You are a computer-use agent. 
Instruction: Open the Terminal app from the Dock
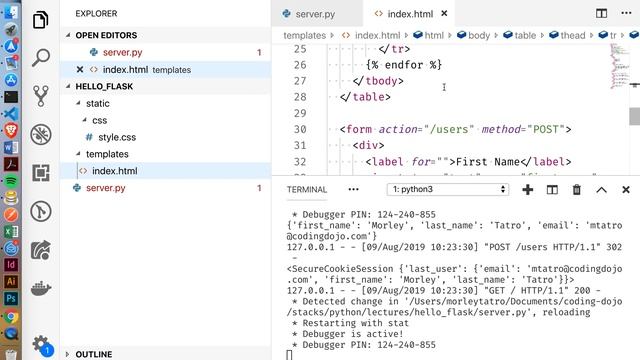coord(11,97)
